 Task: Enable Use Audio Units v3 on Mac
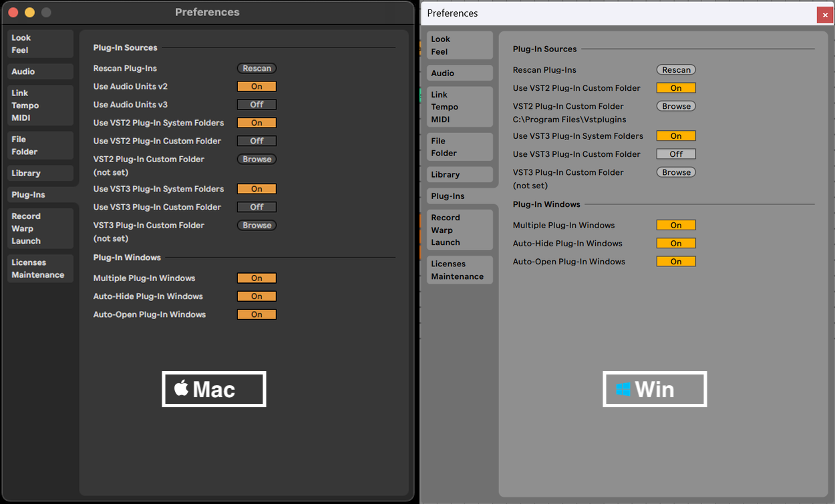257,105
